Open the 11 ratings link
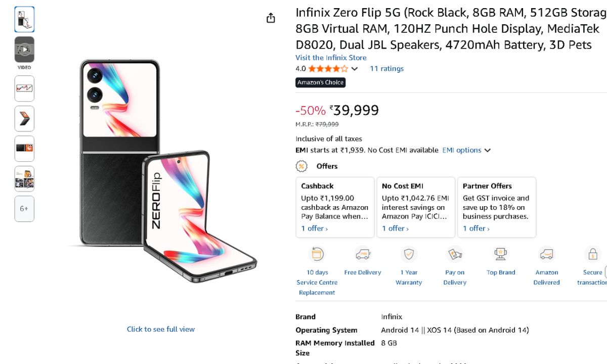 [x=386, y=69]
